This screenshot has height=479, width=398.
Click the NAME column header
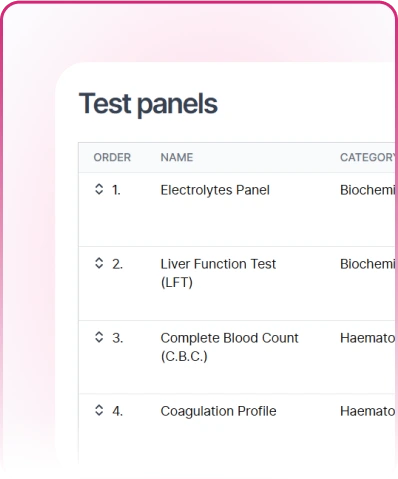(x=177, y=157)
